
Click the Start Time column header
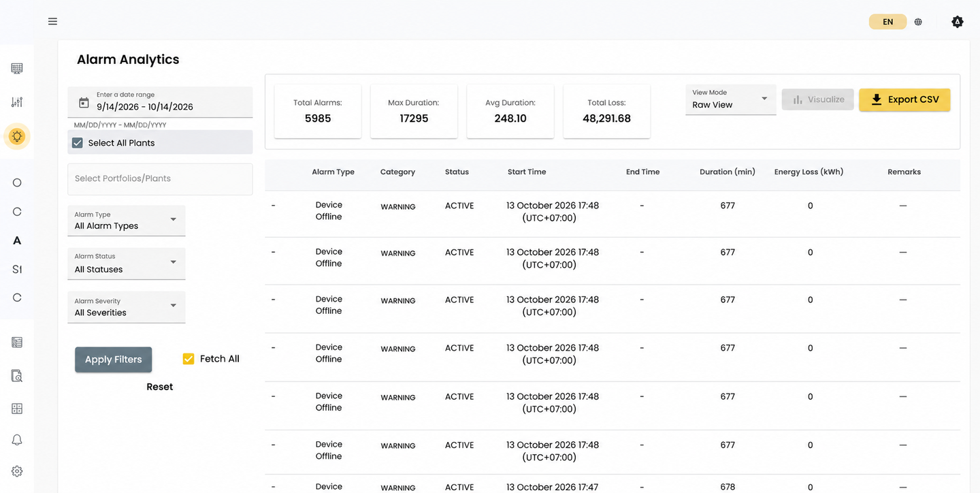click(x=527, y=172)
